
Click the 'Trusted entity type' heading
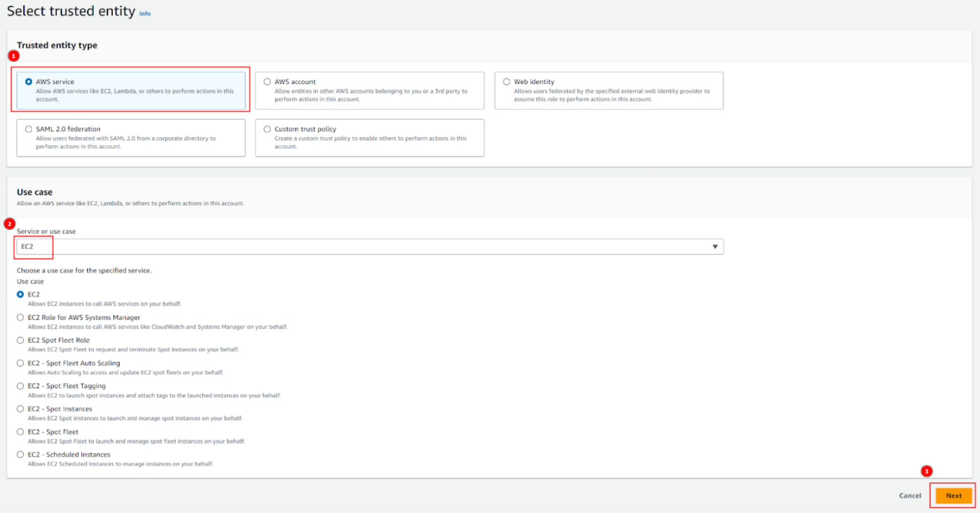pos(57,45)
